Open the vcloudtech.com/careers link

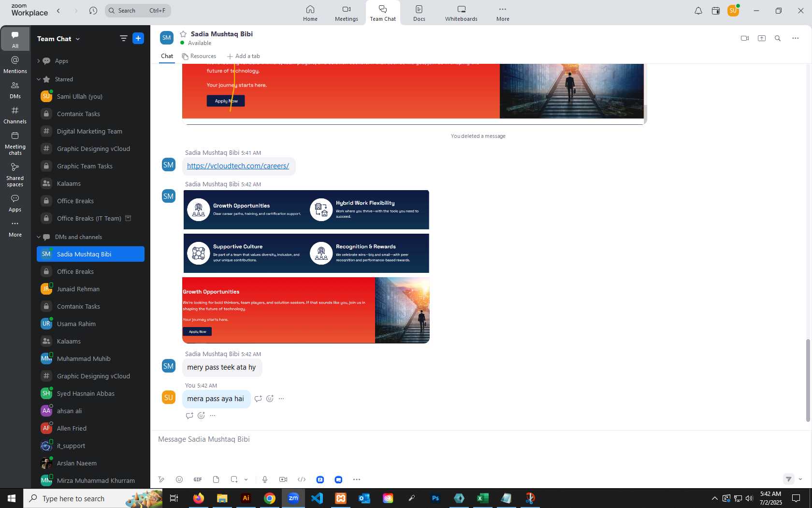(x=238, y=166)
